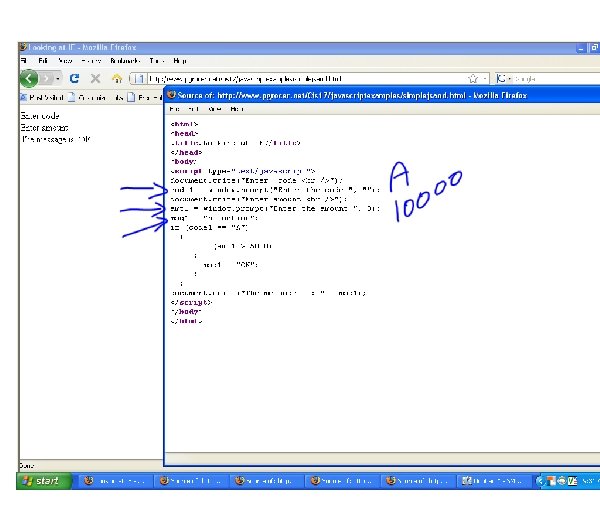Expand hidden system tray icons arrow
Screen dimensions: 600x512
coord(540,481)
